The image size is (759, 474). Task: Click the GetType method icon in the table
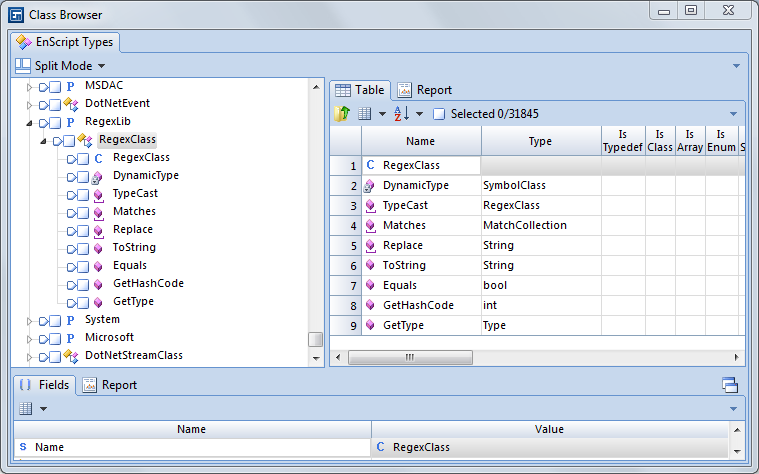[x=370, y=325]
